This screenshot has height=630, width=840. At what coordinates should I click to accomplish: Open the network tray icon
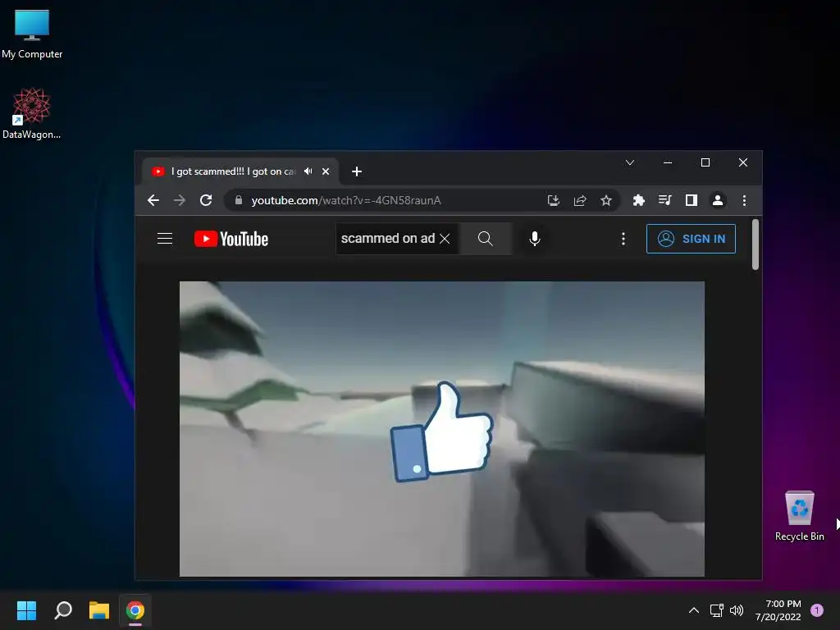coord(716,610)
